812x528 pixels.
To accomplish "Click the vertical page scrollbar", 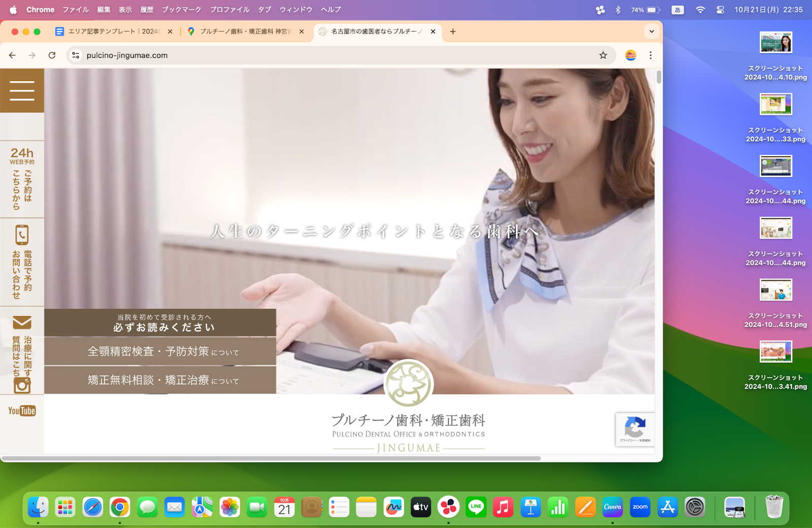I will pyautogui.click(x=659, y=77).
